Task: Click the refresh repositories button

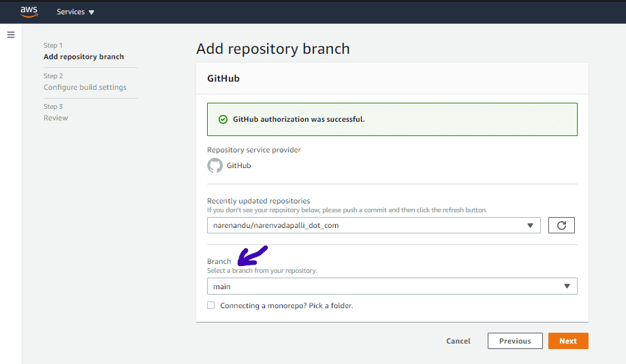Action: pos(561,225)
